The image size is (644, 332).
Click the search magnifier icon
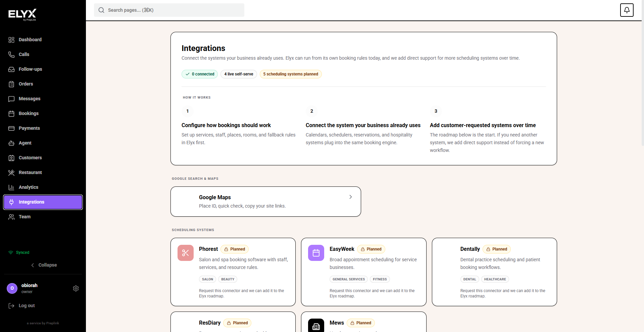(101, 10)
